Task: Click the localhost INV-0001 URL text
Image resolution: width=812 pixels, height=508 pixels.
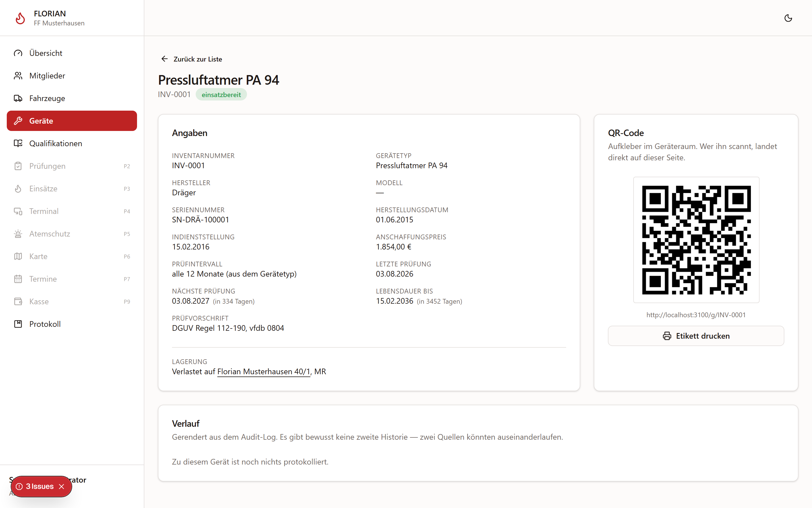Action: 696,315
